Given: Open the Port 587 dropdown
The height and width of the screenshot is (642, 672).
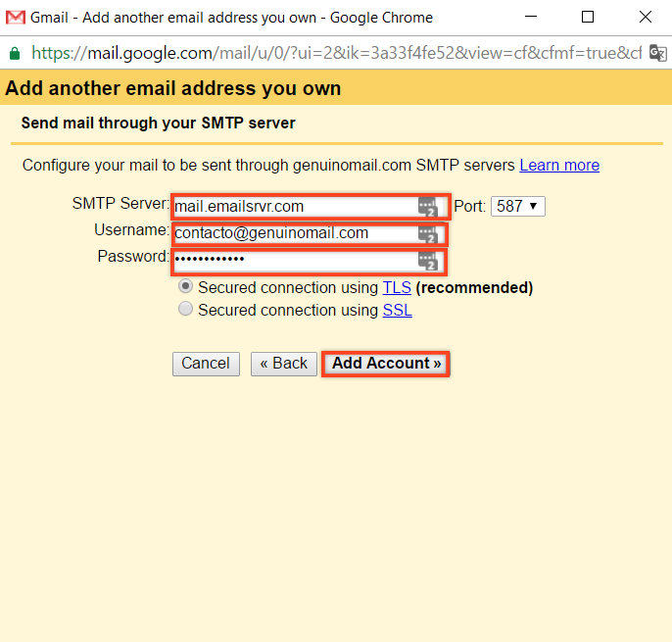Looking at the screenshot, I should click(x=517, y=206).
